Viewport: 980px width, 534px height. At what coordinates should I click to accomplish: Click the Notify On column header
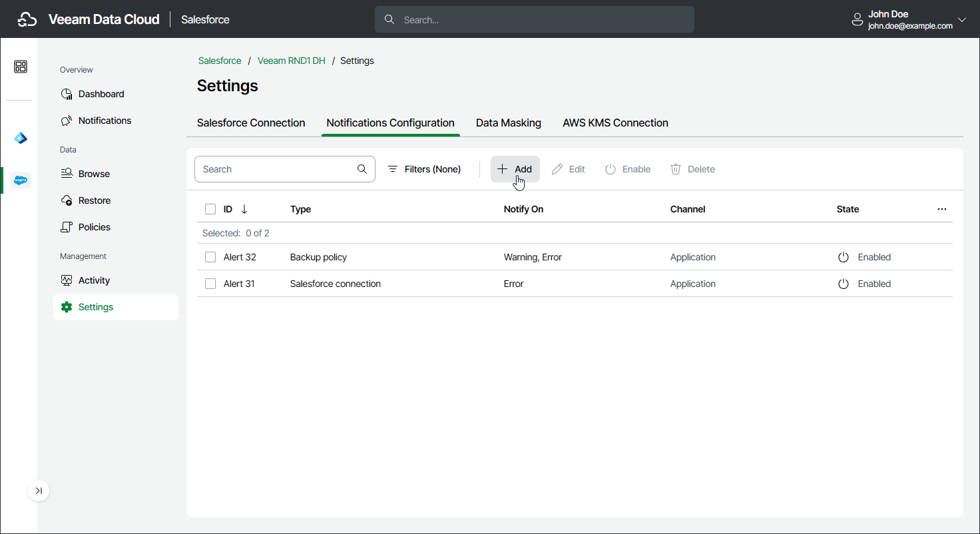523,209
